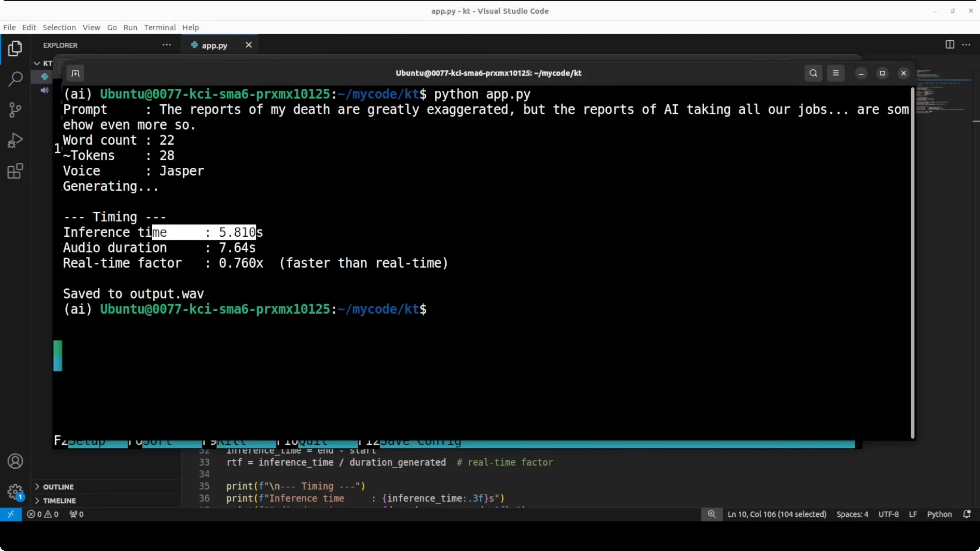This screenshot has height=551, width=980.
Task: Switch to the app.py editor tab
Action: [x=214, y=45]
